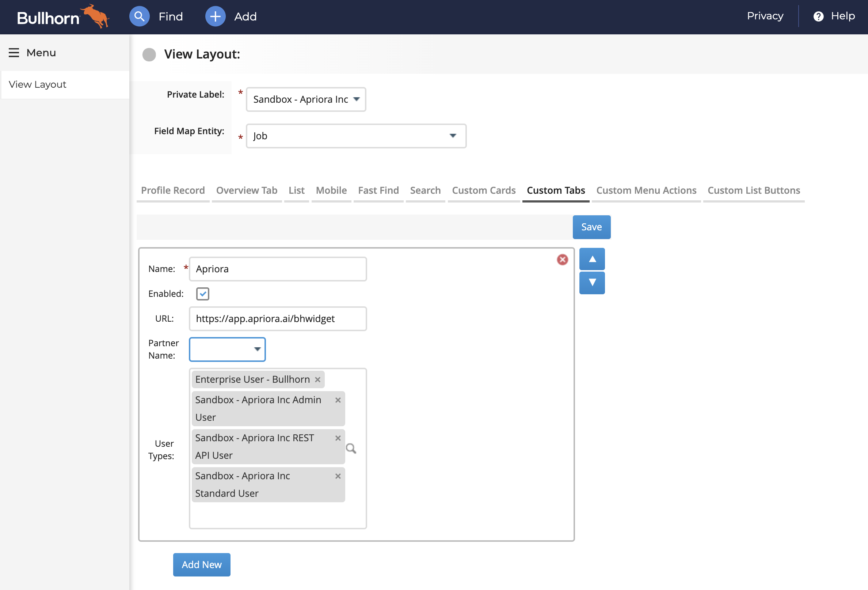Image resolution: width=868 pixels, height=590 pixels.
Task: Select the Custom Tabs tab
Action: (x=556, y=190)
